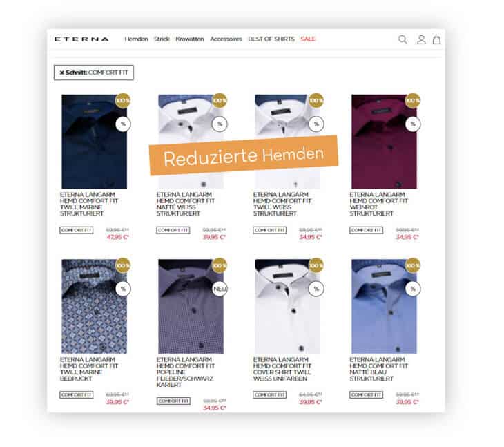Remove the Comfort Fit filter via X
The width and height of the screenshot is (504, 447).
pyautogui.click(x=61, y=73)
